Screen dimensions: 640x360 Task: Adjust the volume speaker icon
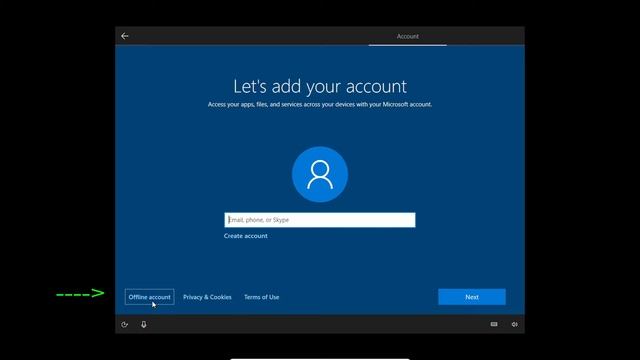(515, 324)
